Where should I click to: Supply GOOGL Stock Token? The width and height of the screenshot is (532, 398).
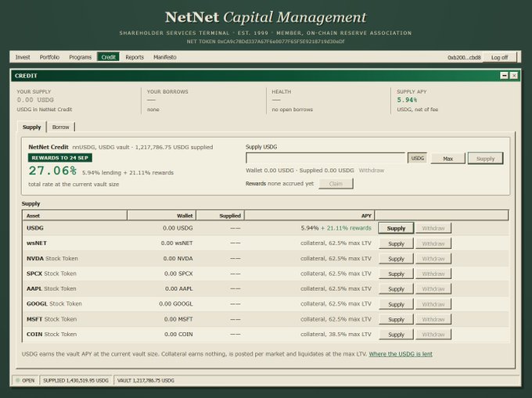(396, 304)
